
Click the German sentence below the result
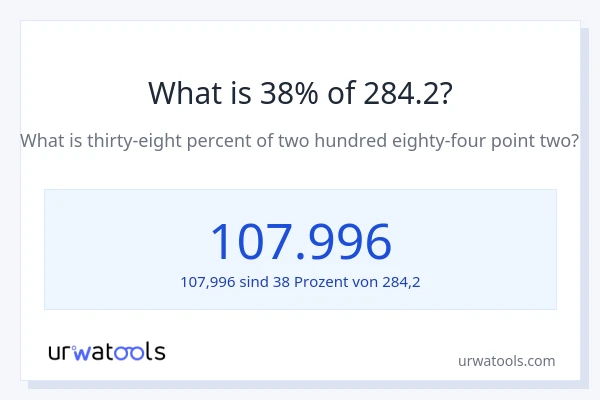(300, 282)
